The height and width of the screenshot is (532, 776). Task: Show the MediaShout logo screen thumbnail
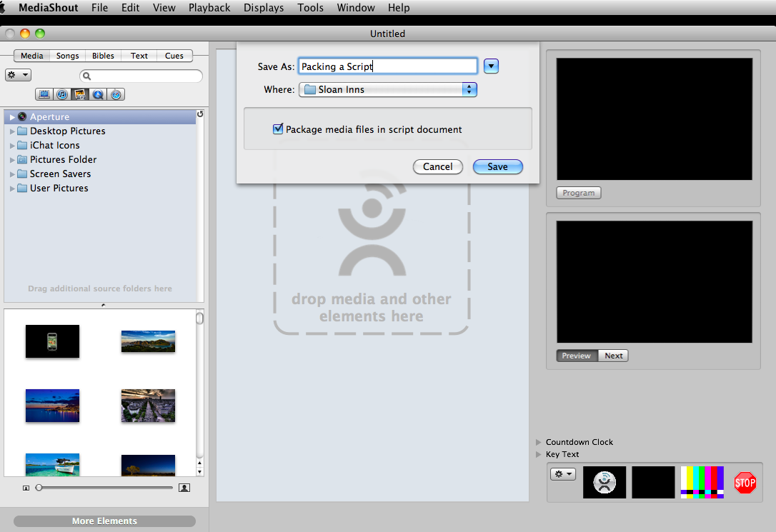click(x=605, y=482)
